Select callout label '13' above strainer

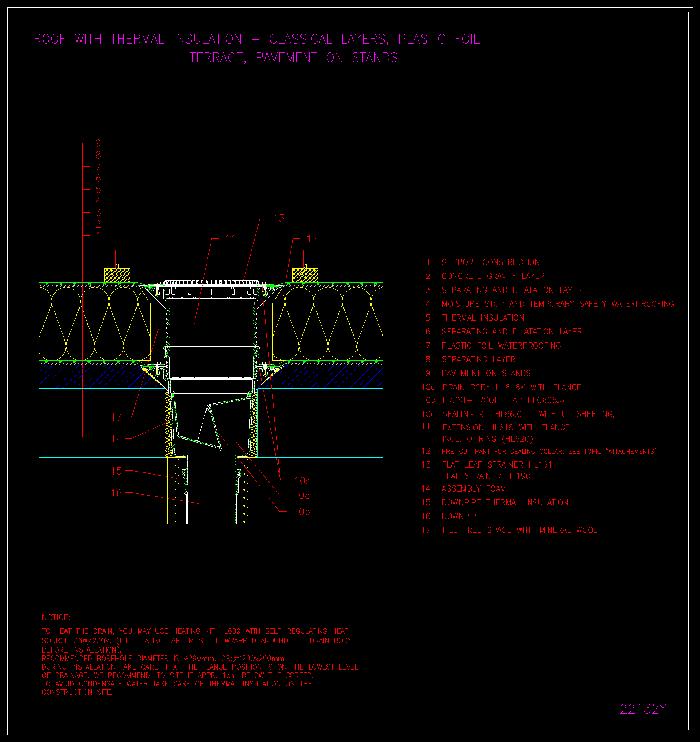pyautogui.click(x=279, y=218)
